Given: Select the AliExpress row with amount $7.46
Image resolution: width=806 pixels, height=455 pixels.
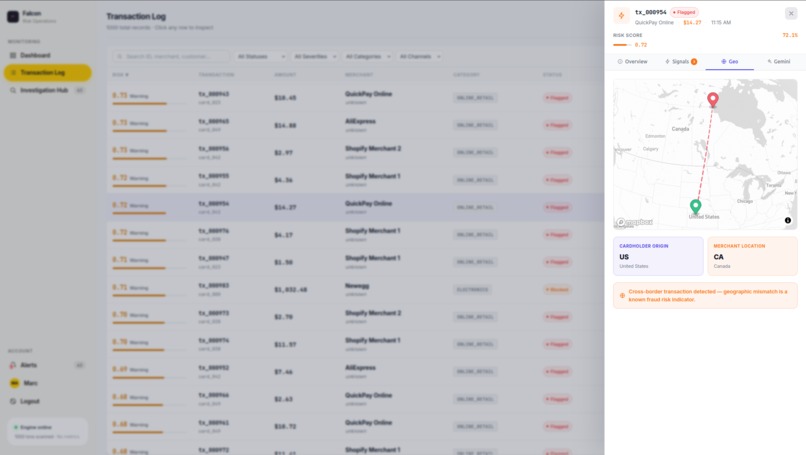Looking at the screenshot, I should pyautogui.click(x=355, y=371).
